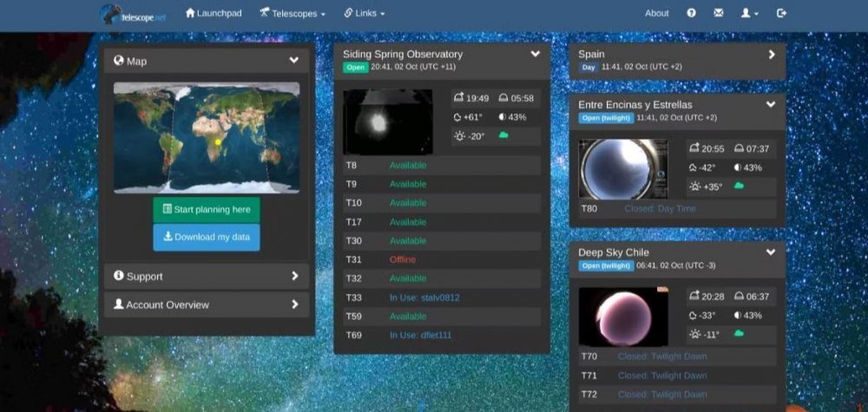Click Deep Sky Chile sun altitude -11°

(x=704, y=335)
